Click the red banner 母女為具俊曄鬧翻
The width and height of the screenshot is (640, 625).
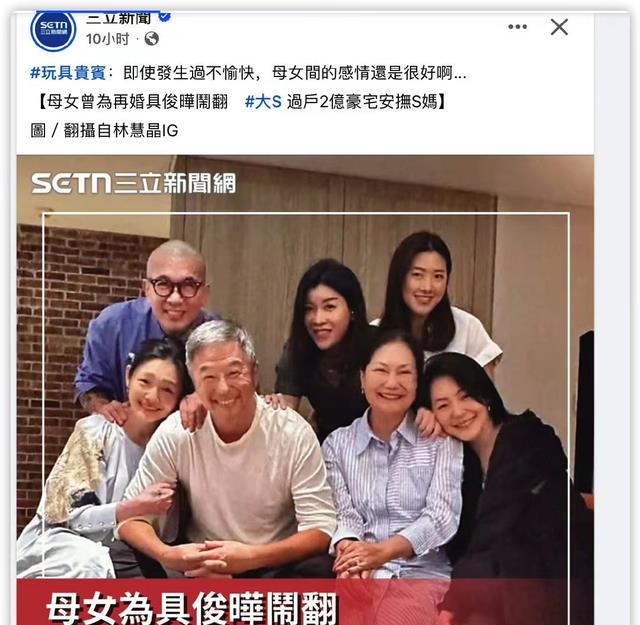coord(192,608)
